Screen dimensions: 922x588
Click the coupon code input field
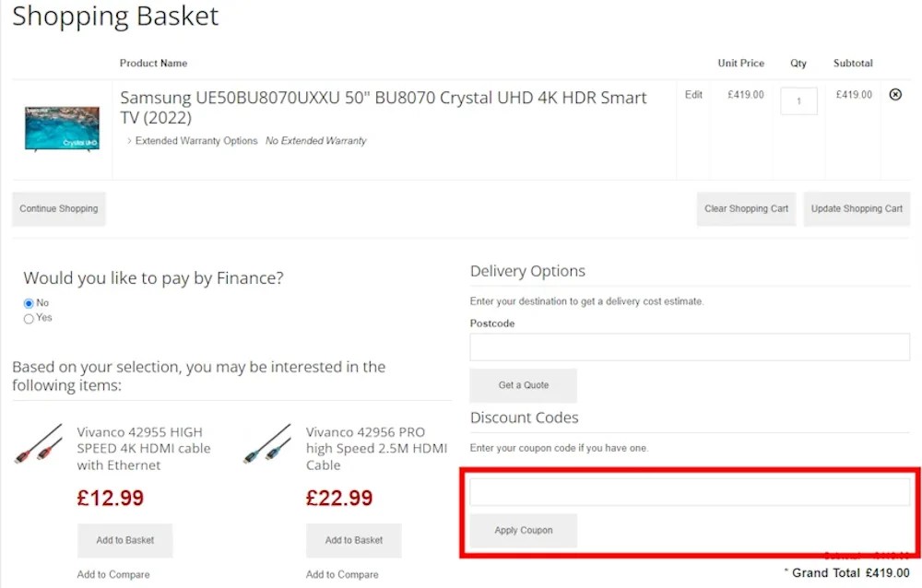pos(690,491)
